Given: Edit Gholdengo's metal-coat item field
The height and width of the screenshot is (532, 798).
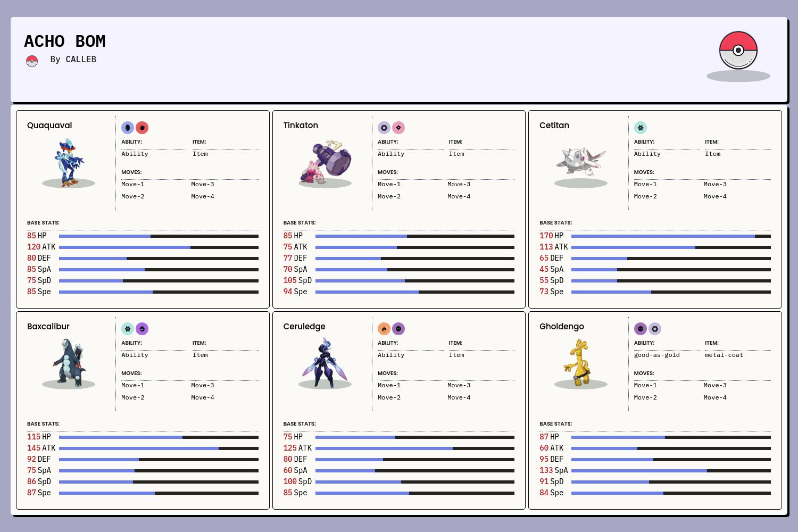Looking at the screenshot, I should [724, 355].
